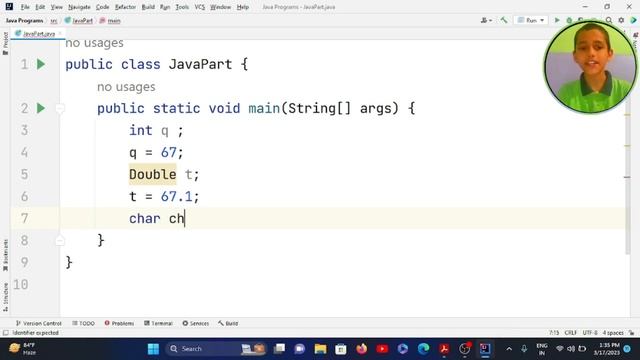Open the Bookmarks tool window sidebar button
640x360 pixels.
pyautogui.click(x=5, y=255)
